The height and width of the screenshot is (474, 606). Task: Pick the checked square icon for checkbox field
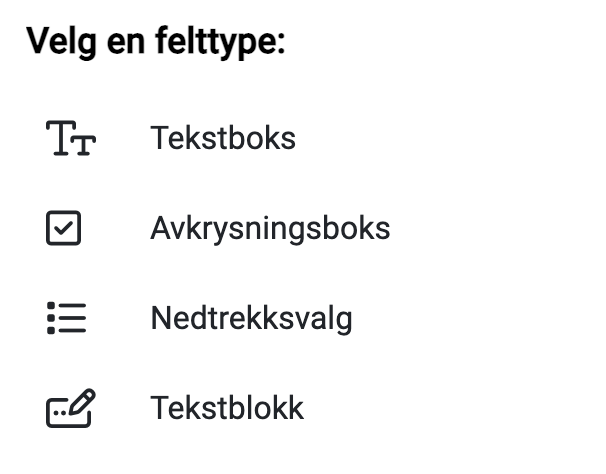pyautogui.click(x=63, y=228)
